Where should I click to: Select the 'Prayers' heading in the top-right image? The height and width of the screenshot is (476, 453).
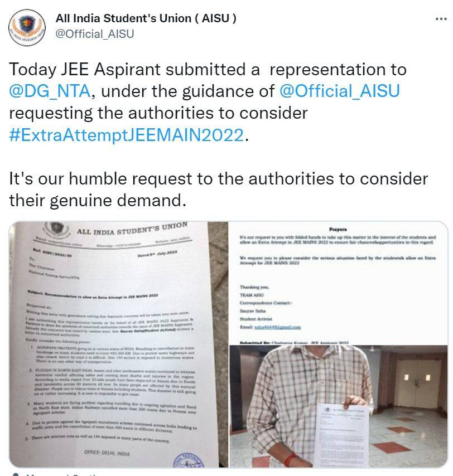[338, 230]
